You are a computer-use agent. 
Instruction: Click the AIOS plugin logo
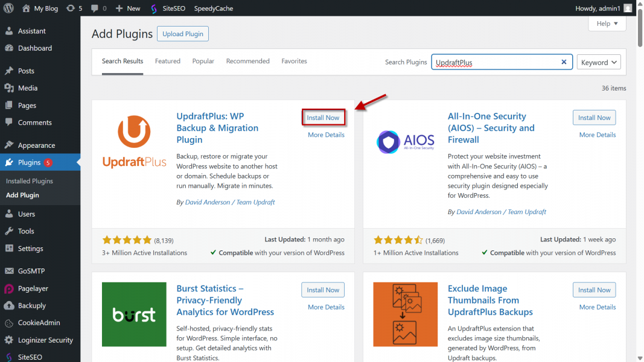click(x=405, y=142)
